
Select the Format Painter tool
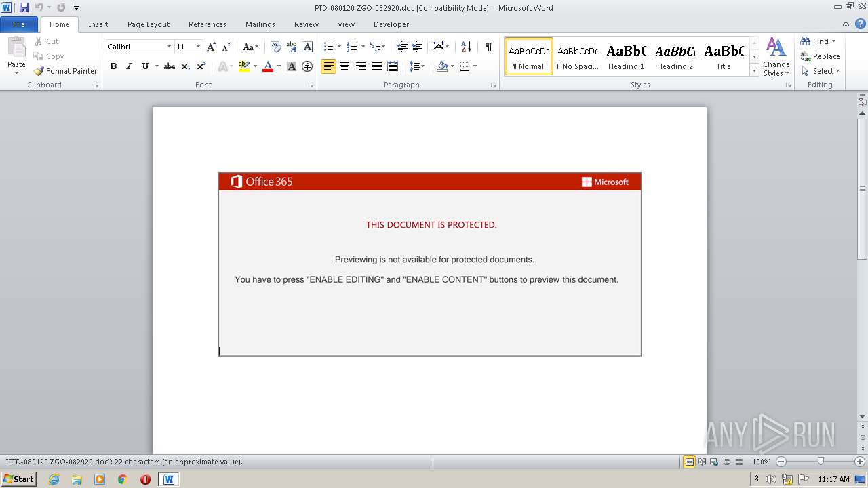[x=65, y=71]
